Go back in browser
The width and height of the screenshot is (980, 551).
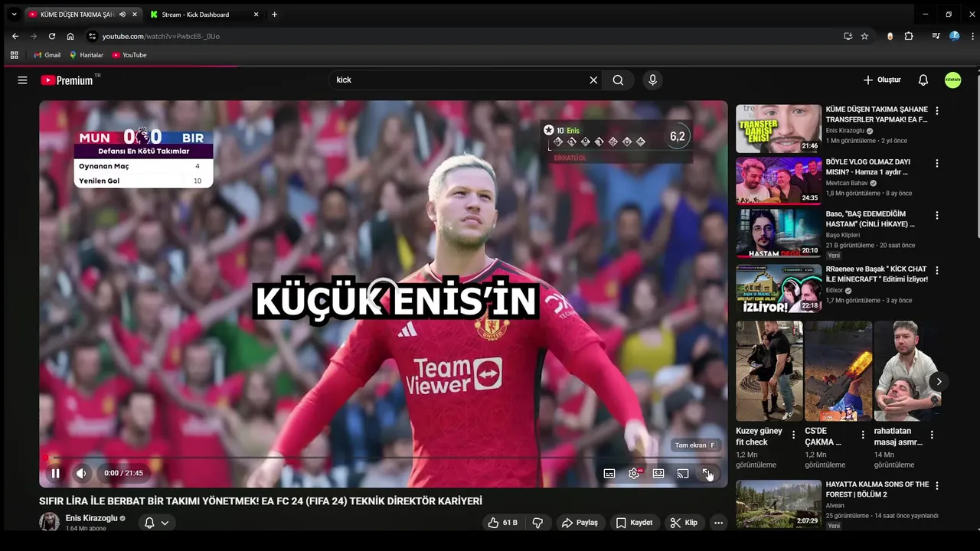point(15,36)
